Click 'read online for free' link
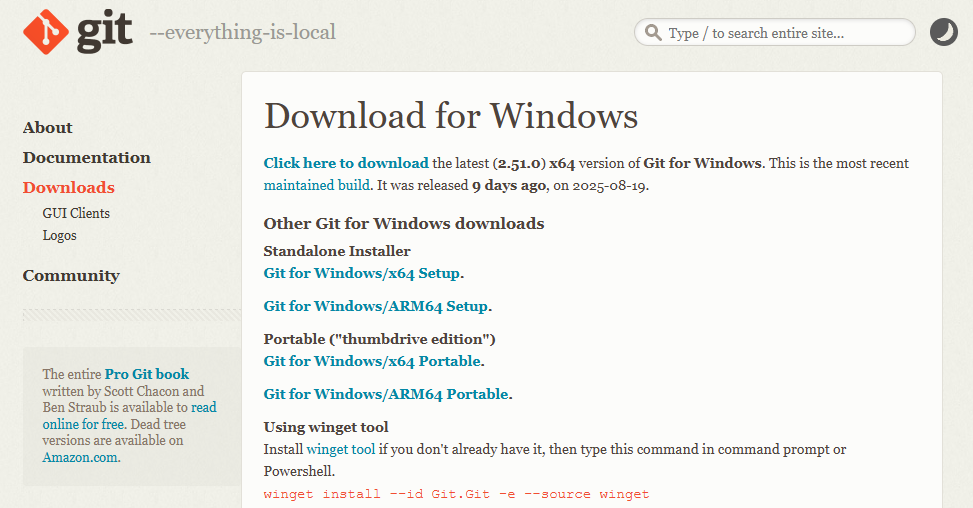 (x=130, y=416)
